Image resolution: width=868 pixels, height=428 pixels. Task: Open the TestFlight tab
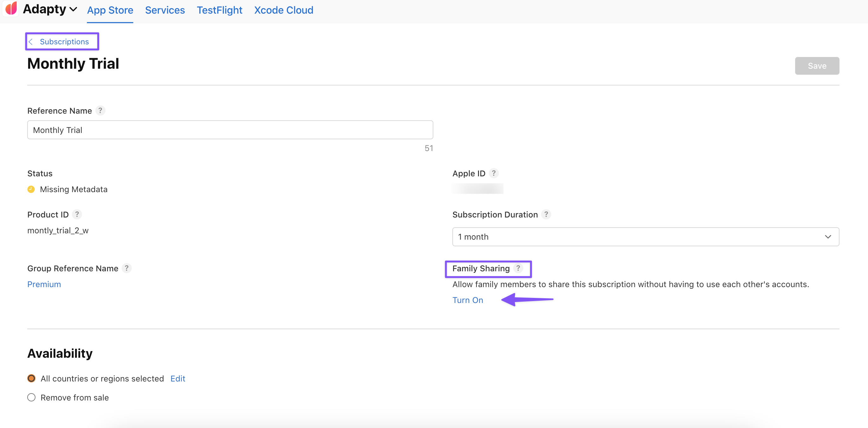click(x=219, y=10)
